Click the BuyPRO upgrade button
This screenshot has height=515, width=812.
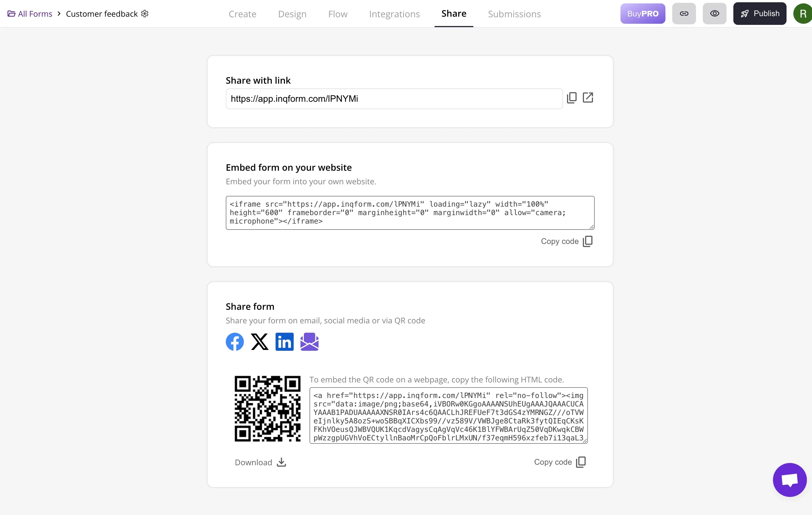click(643, 14)
